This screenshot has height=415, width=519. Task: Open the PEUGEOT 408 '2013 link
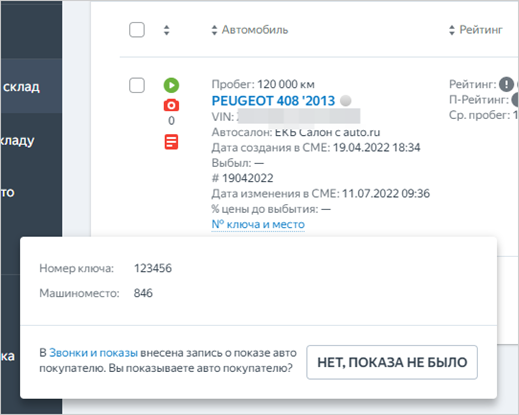pos(273,101)
